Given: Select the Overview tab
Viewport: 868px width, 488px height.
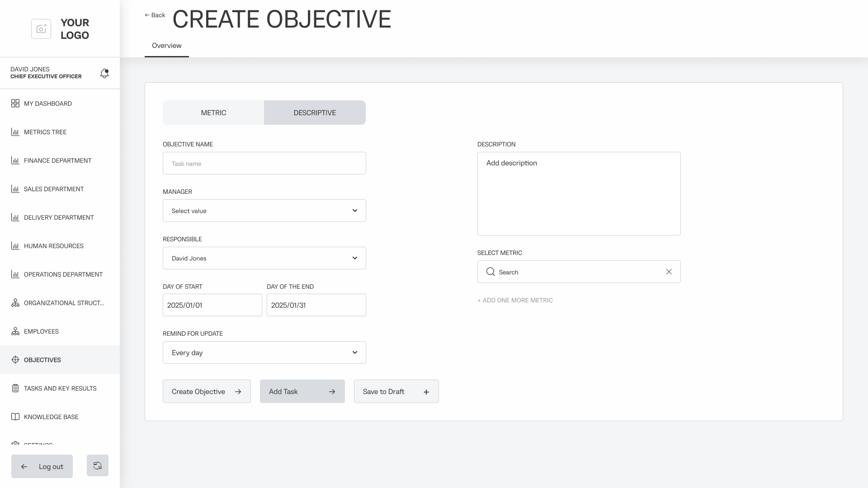Looking at the screenshot, I should [x=166, y=46].
